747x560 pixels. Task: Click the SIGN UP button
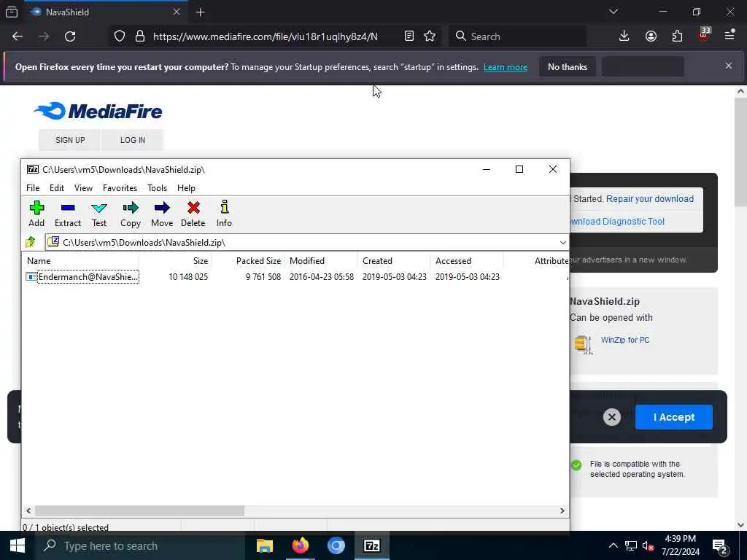70,140
